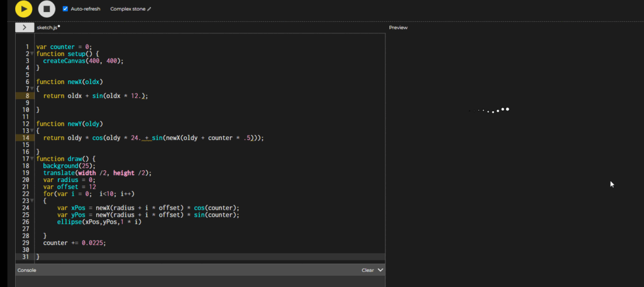Collapse the console with the chevron
Image resolution: width=644 pixels, height=287 pixels.
[x=380, y=270]
